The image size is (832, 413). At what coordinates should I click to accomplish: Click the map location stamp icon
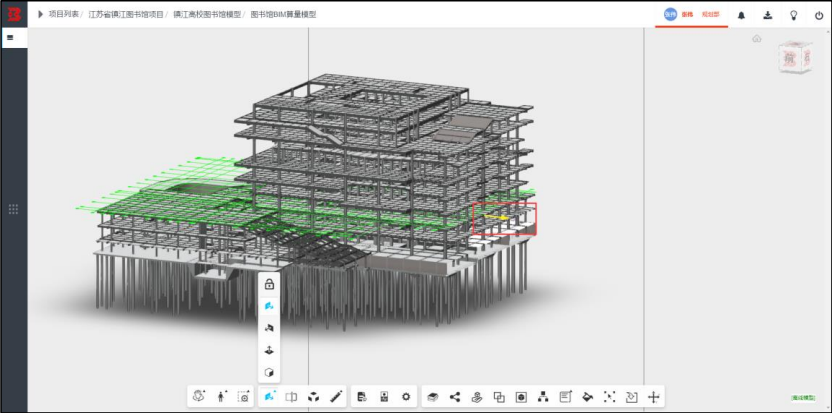477,396
